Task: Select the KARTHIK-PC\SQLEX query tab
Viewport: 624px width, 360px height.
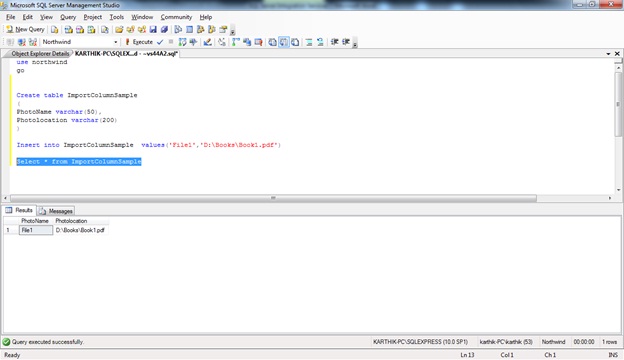Action: click(x=126, y=54)
